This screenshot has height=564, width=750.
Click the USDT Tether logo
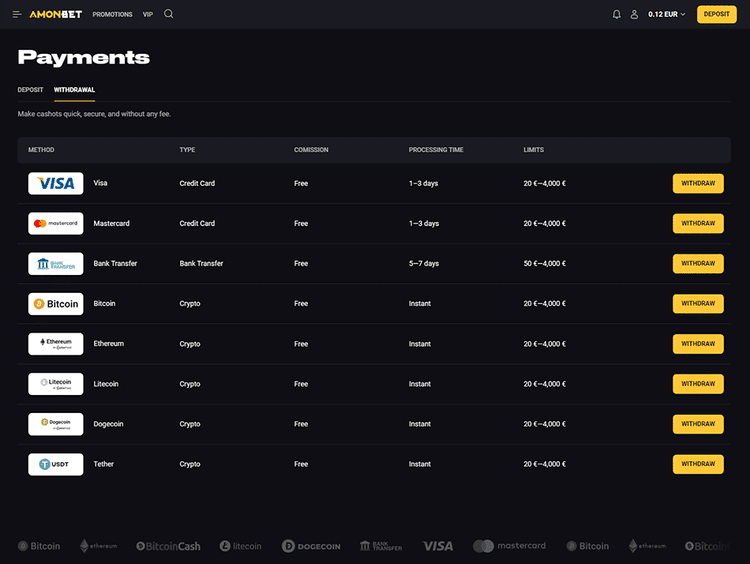point(55,464)
